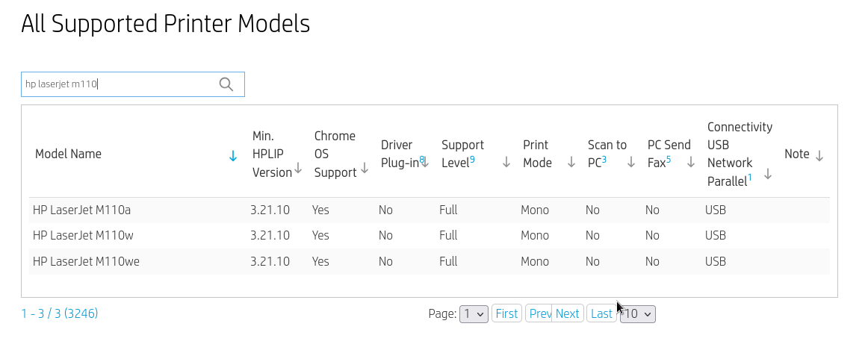Sort by Connectivity column arrow
This screenshot has width=868, height=347.
coord(767,174)
